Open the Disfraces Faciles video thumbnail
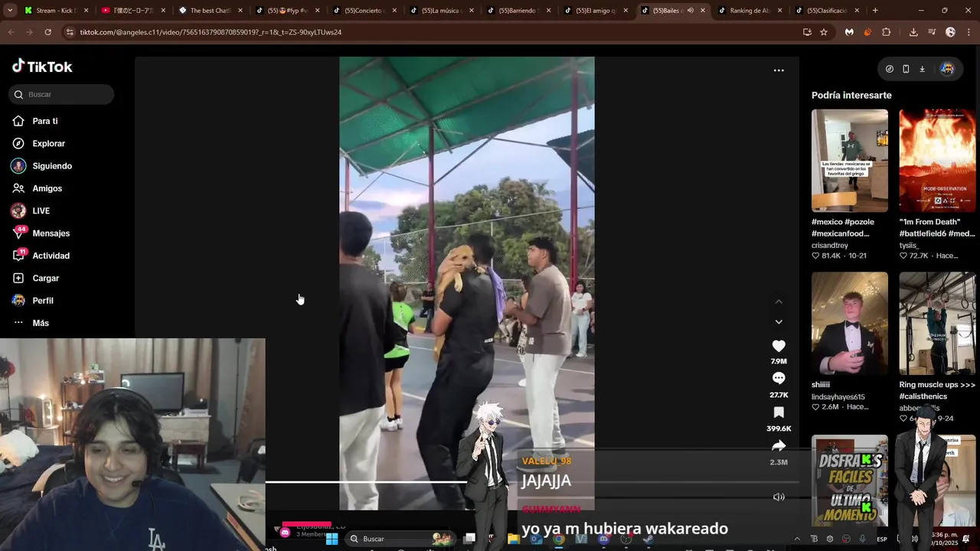Viewport: 980px width, 551px height. (x=850, y=481)
